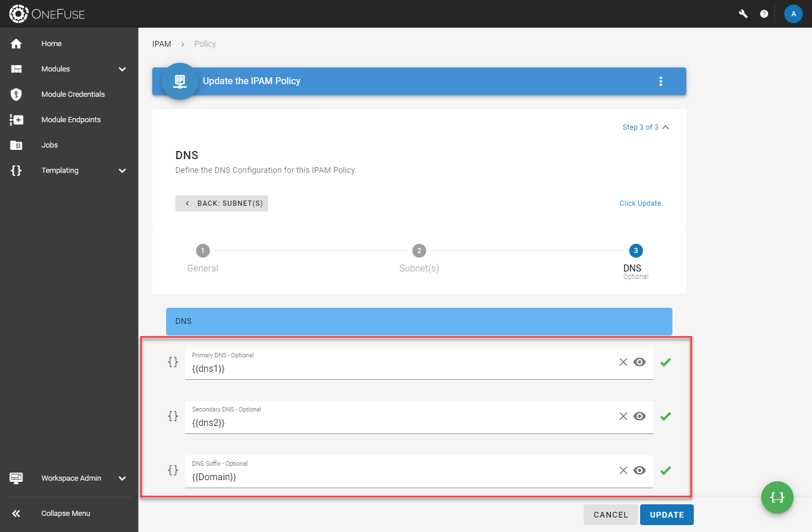Clear the Secondary DNS field with X icon
This screenshot has width=812, height=532.
(623, 416)
